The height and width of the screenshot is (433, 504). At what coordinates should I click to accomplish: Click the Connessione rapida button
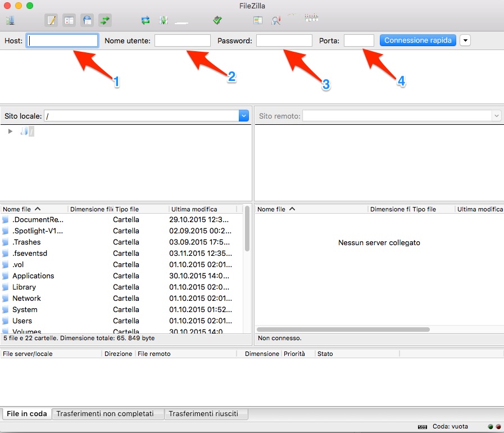click(418, 40)
